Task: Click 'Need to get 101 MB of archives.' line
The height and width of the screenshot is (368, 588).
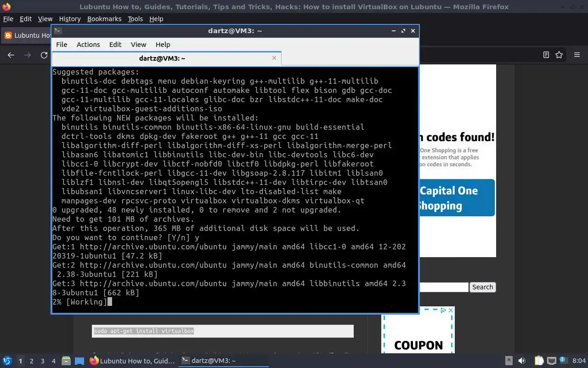Action: pyautogui.click(x=124, y=219)
